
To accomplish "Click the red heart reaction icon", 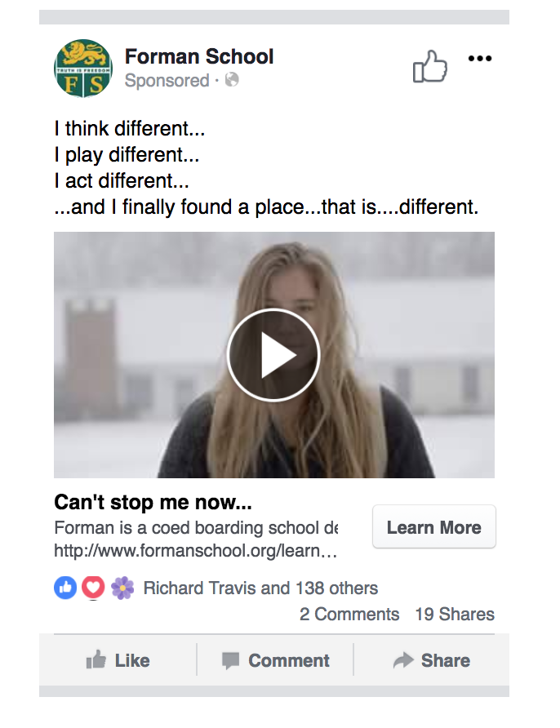I will coord(94,588).
